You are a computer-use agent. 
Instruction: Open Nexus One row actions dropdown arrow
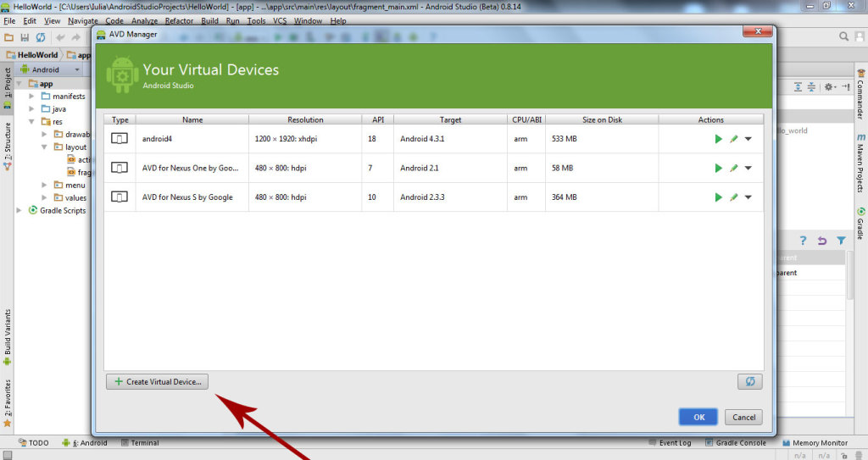(x=748, y=168)
